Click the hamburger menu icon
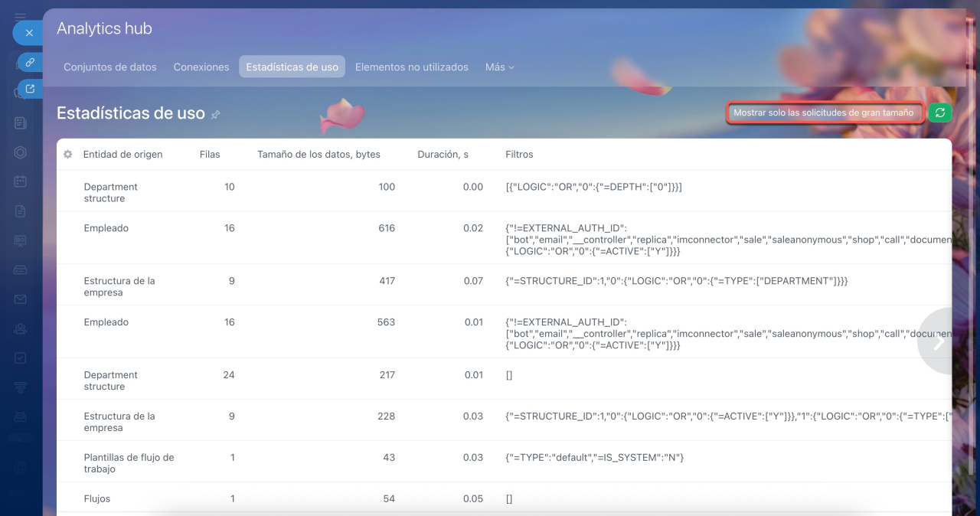The image size is (980, 516). coord(21,16)
